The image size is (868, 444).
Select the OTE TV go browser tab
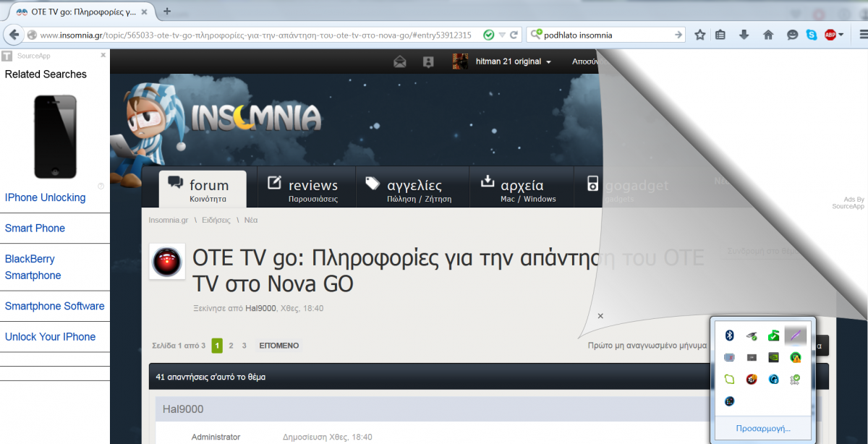[x=82, y=12]
